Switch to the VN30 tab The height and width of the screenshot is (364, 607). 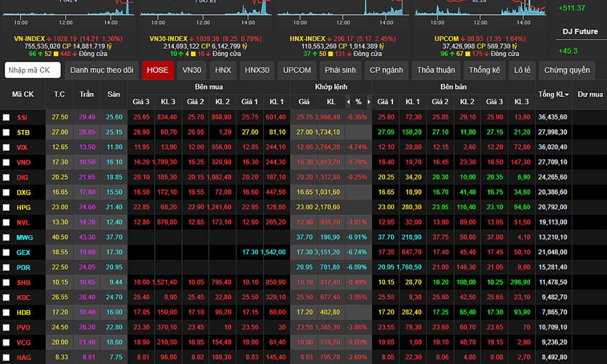[x=192, y=70]
